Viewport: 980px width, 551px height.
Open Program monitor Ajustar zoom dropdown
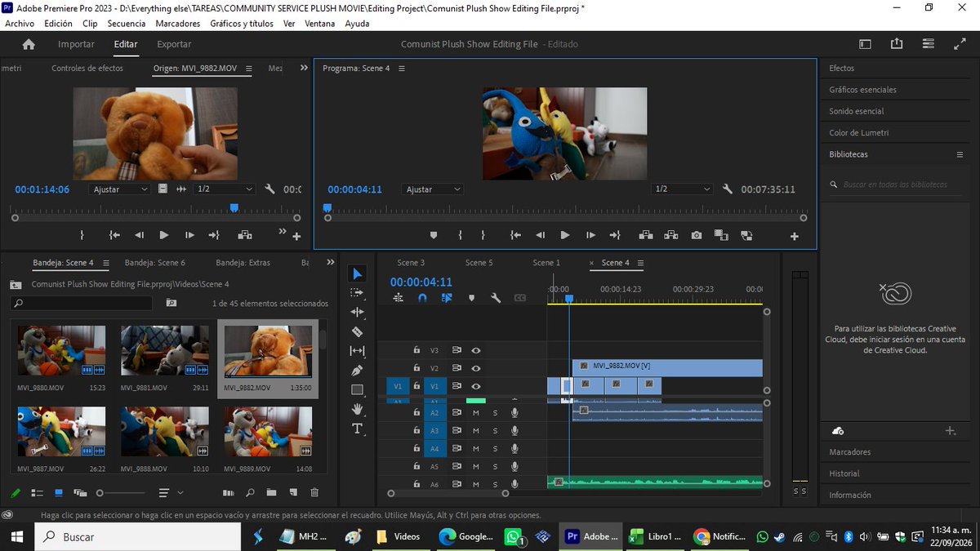click(433, 189)
